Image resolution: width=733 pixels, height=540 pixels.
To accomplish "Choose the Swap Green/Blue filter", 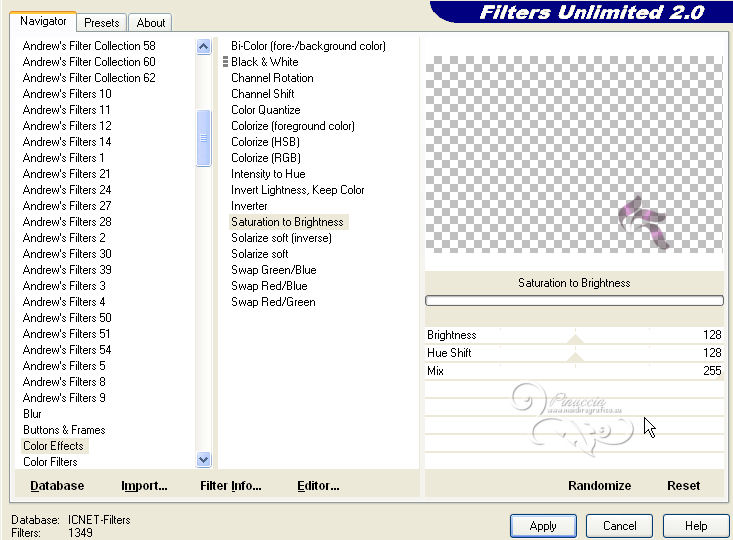I will [273, 270].
